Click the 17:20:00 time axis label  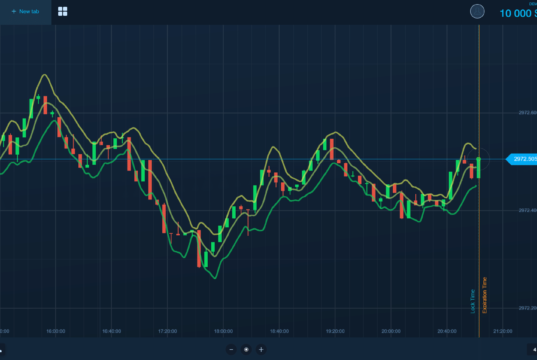point(167,331)
